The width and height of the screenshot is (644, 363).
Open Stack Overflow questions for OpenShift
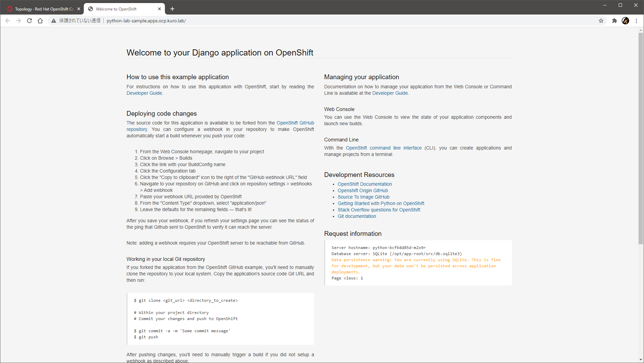tap(379, 210)
